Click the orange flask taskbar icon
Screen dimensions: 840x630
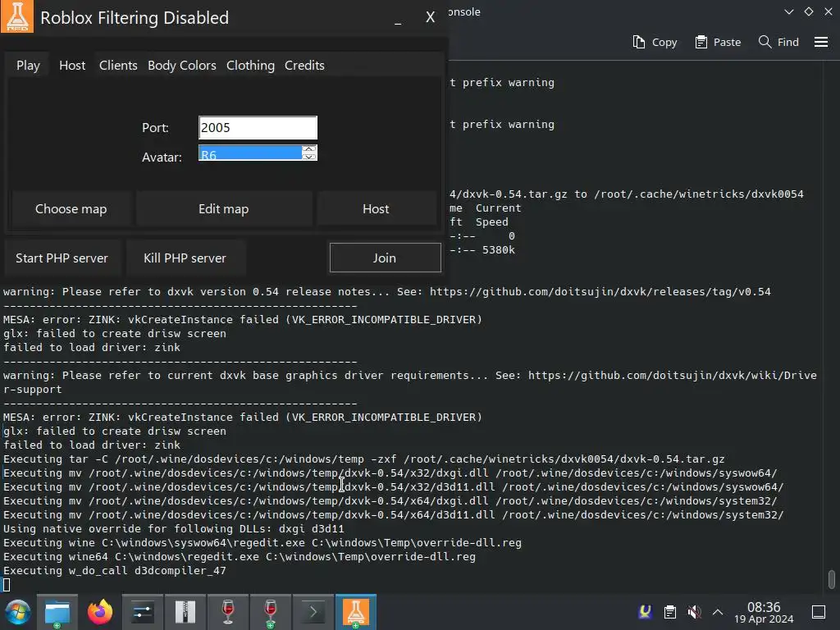[x=356, y=612]
